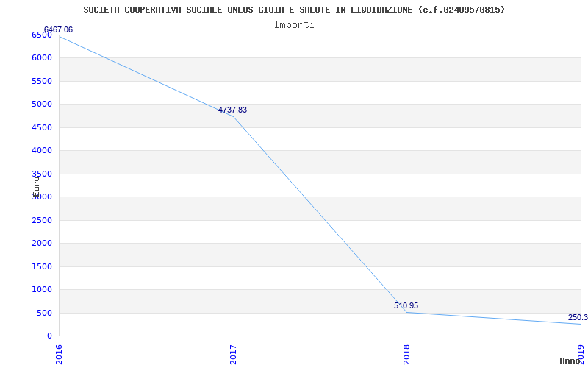Image resolution: width=588 pixels, height=368 pixels.
Task: Click the y-axis value 1000
Action: click(x=41, y=289)
